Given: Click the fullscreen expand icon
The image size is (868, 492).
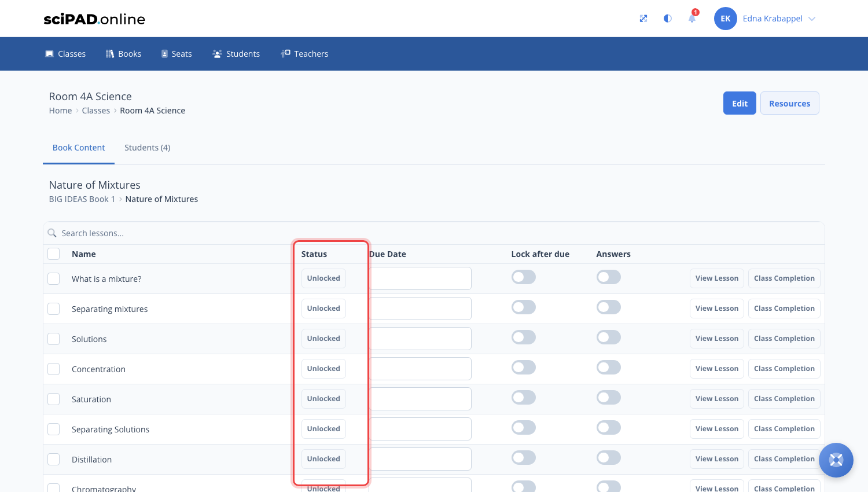Looking at the screenshot, I should pos(643,19).
